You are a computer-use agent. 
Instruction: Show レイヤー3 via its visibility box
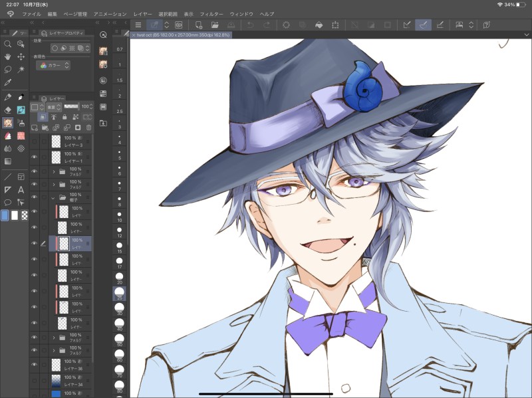(x=35, y=142)
